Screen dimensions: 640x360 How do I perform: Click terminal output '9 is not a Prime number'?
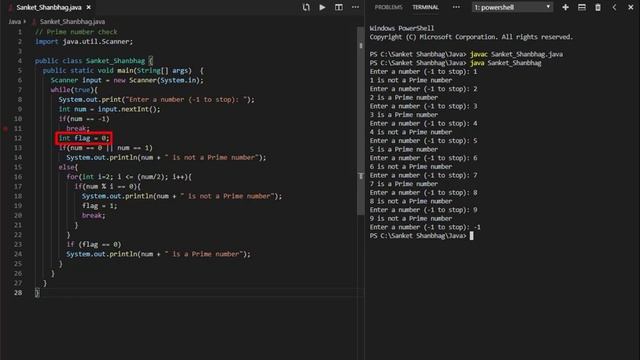click(x=411, y=219)
